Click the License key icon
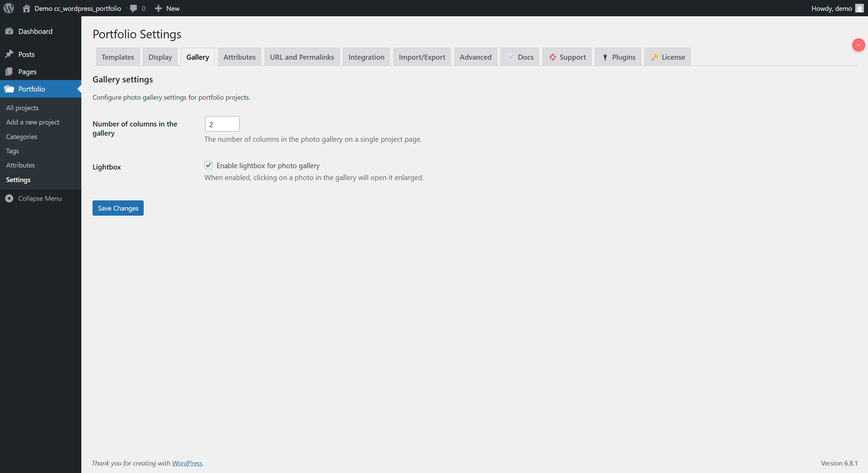Viewport: 868px width, 473px height. tap(655, 57)
